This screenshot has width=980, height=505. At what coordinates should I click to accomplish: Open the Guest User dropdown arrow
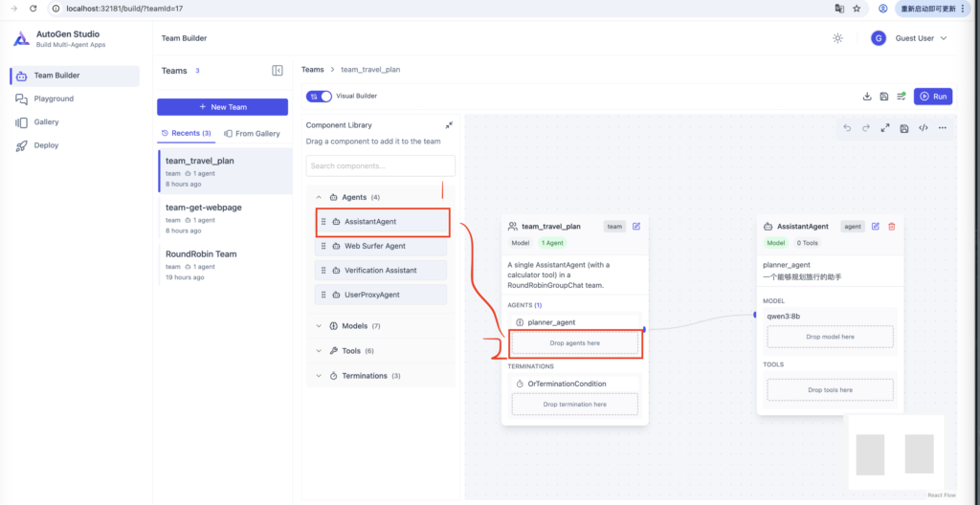tap(944, 38)
